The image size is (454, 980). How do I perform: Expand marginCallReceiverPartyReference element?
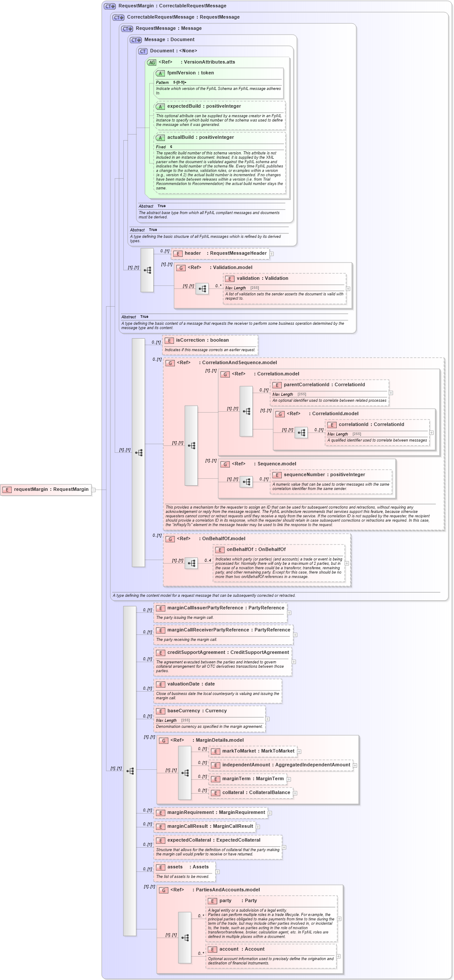(295, 634)
